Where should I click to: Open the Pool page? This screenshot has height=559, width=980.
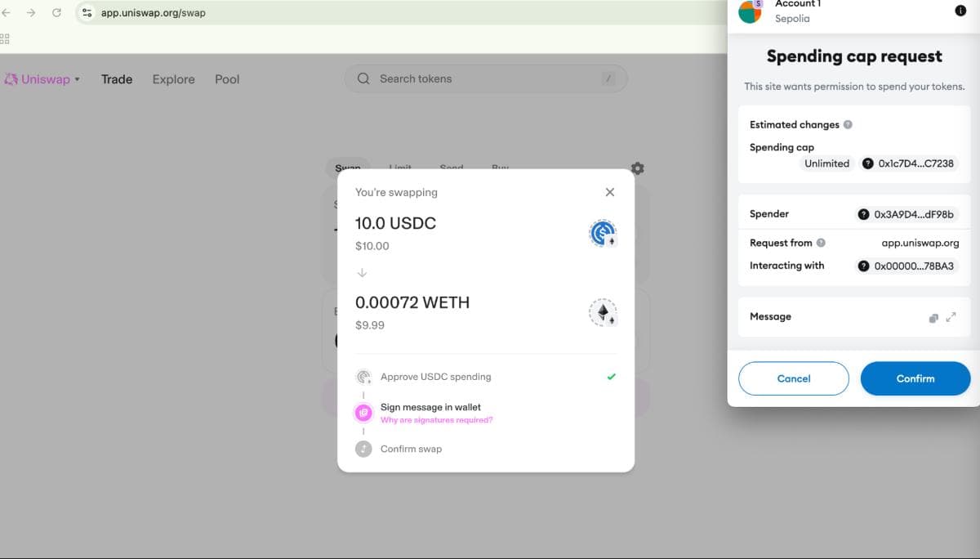pyautogui.click(x=227, y=79)
